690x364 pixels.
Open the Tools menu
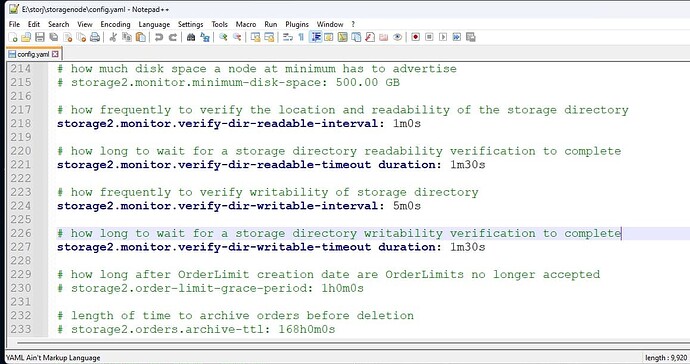[x=219, y=24]
